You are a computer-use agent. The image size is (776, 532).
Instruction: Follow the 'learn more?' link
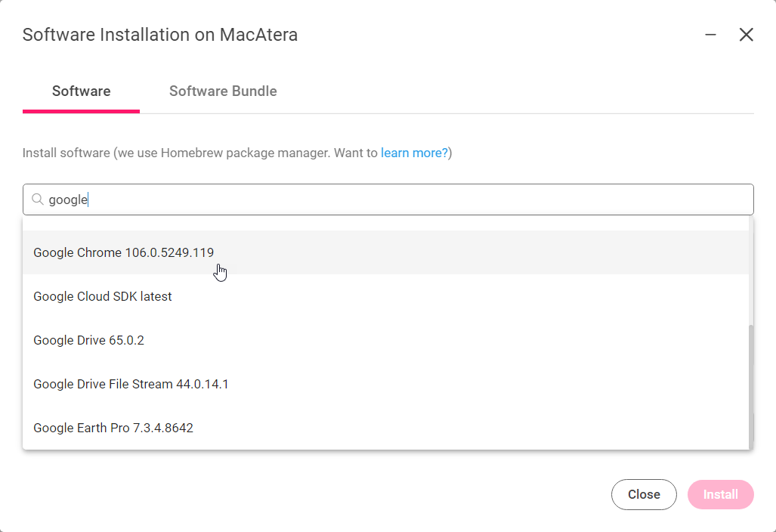click(x=414, y=153)
